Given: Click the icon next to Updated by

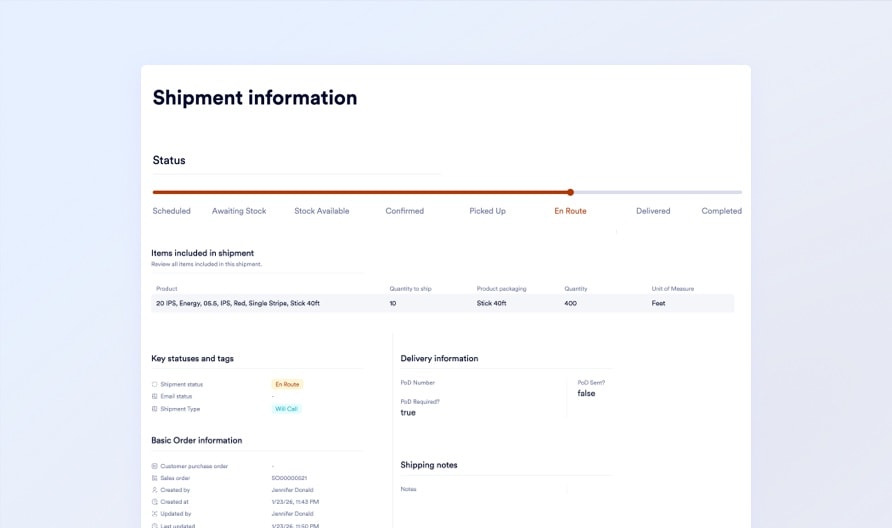Looking at the screenshot, I should tap(154, 514).
